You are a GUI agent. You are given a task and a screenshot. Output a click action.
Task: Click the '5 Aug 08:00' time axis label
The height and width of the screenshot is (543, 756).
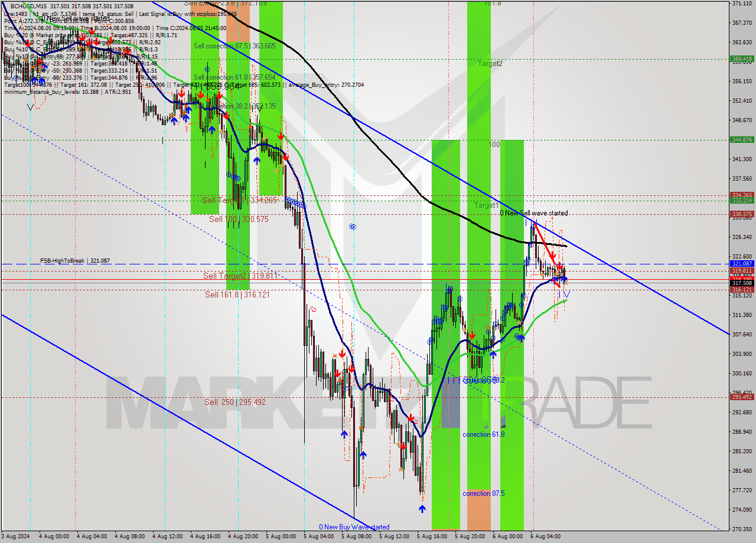[356, 537]
